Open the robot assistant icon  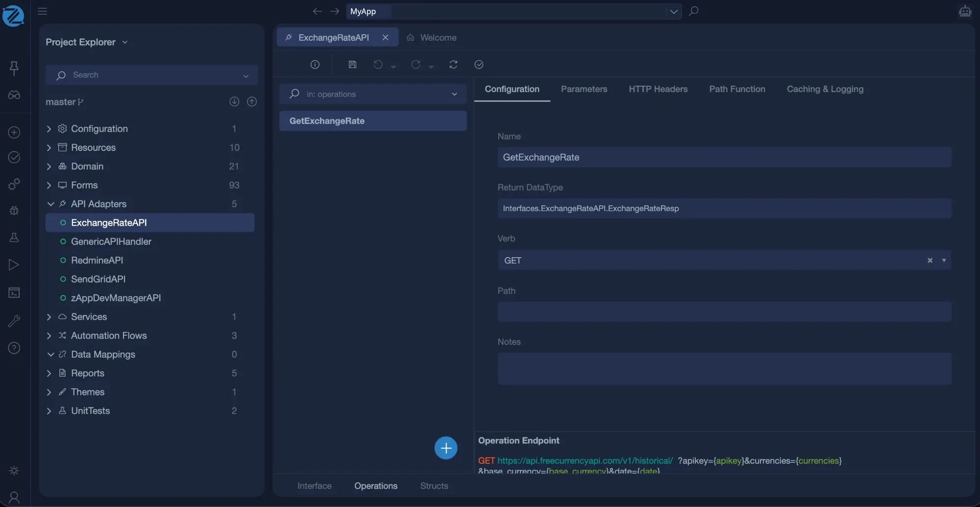pos(965,11)
